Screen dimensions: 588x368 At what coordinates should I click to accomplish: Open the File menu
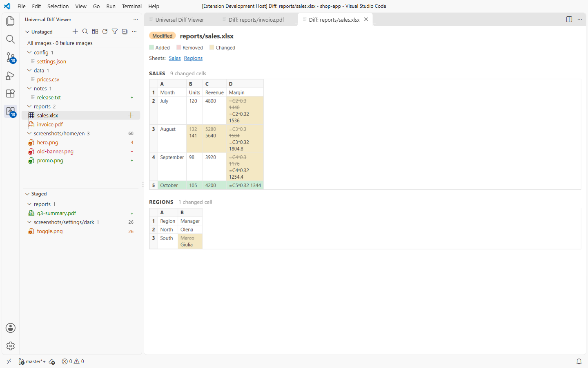[x=22, y=6]
